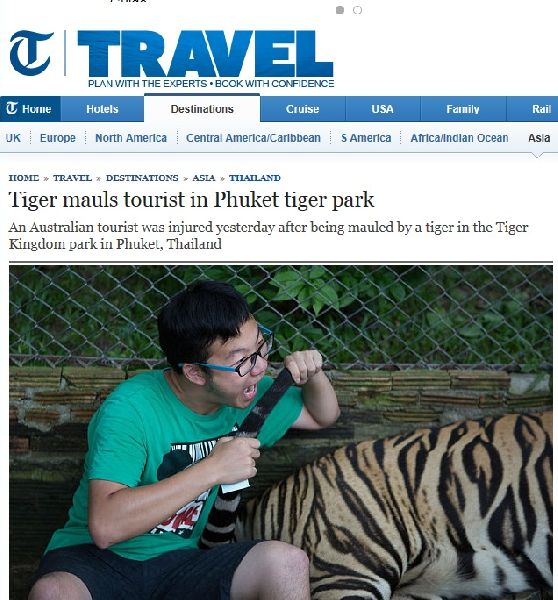Choose the Europe region link
This screenshot has height=600, width=558.
pyautogui.click(x=58, y=138)
